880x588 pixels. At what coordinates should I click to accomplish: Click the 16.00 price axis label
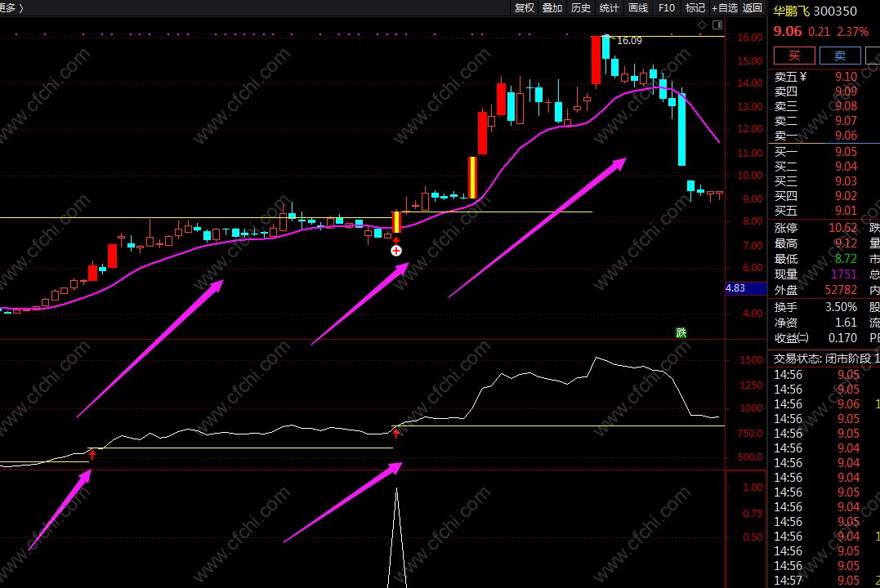point(750,38)
